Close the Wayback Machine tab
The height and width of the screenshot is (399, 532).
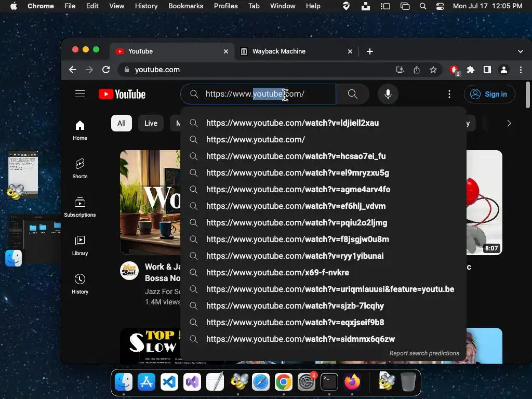point(350,51)
